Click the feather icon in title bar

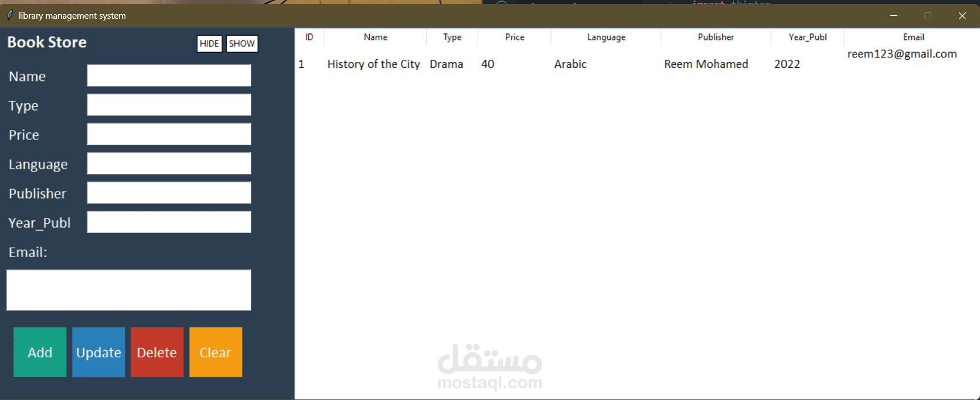click(9, 15)
